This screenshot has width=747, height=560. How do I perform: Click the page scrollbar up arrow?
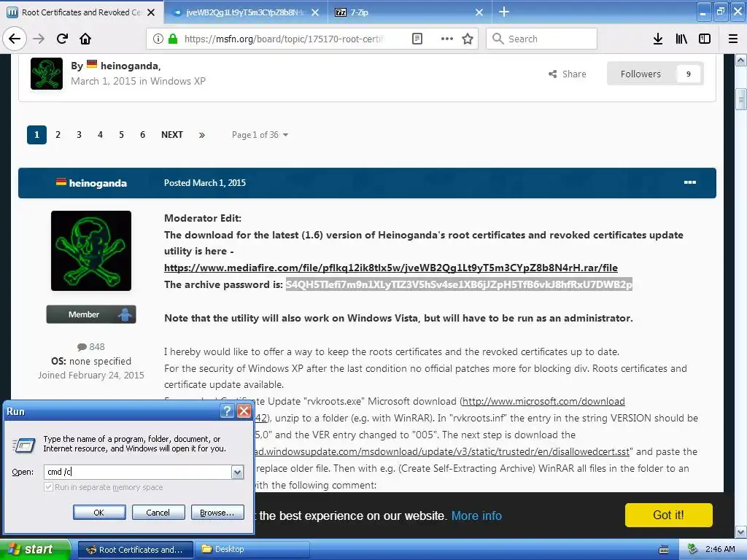click(x=741, y=60)
